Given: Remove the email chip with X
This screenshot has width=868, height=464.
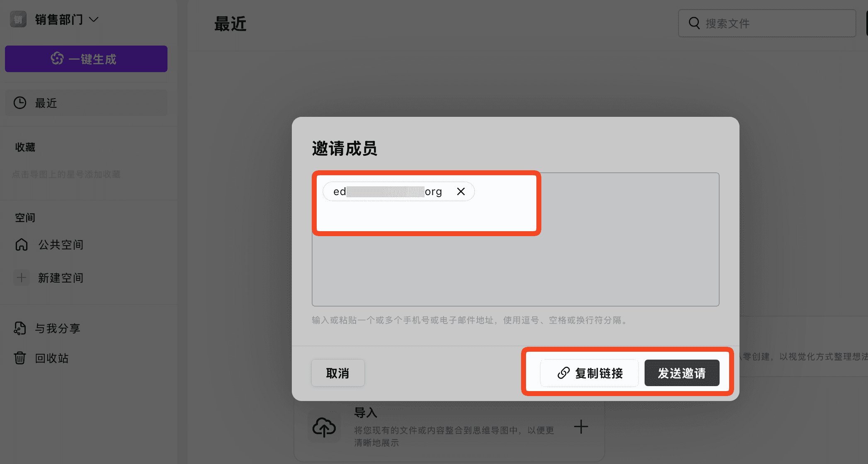Looking at the screenshot, I should click(x=461, y=191).
